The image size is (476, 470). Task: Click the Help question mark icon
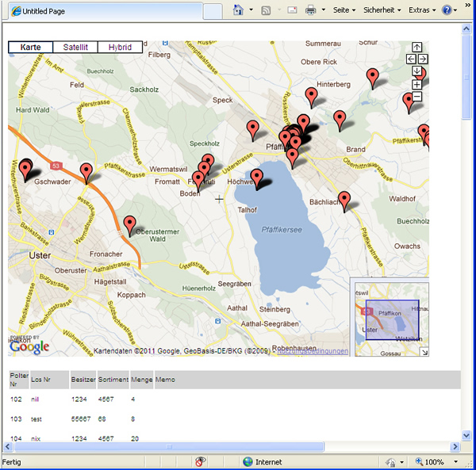coord(447,10)
